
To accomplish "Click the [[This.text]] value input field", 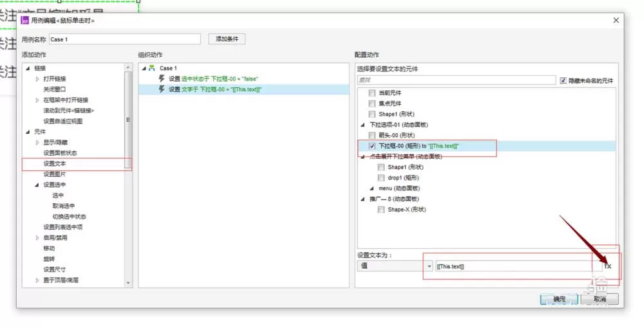I will (x=519, y=266).
